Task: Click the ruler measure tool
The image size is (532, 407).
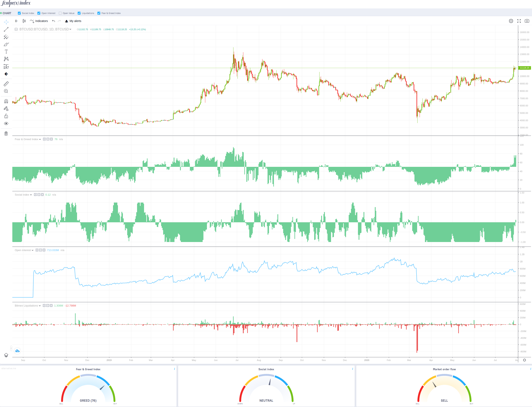Action: (x=6, y=84)
